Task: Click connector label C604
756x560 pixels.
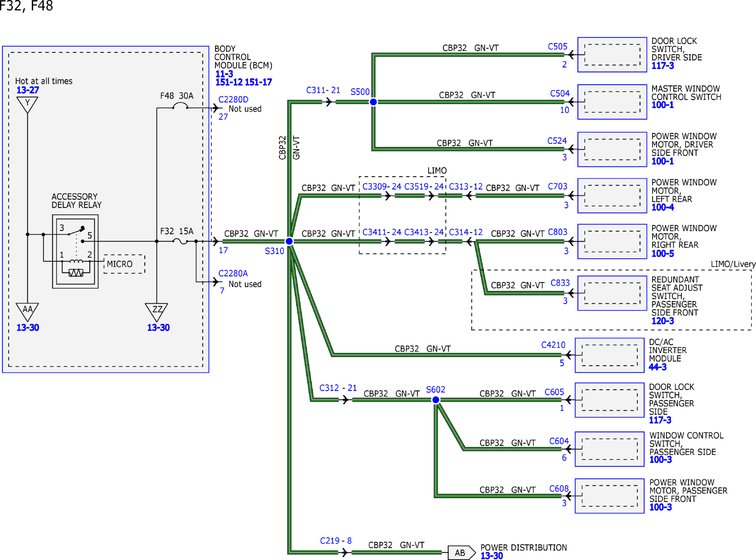Action: [x=559, y=441]
